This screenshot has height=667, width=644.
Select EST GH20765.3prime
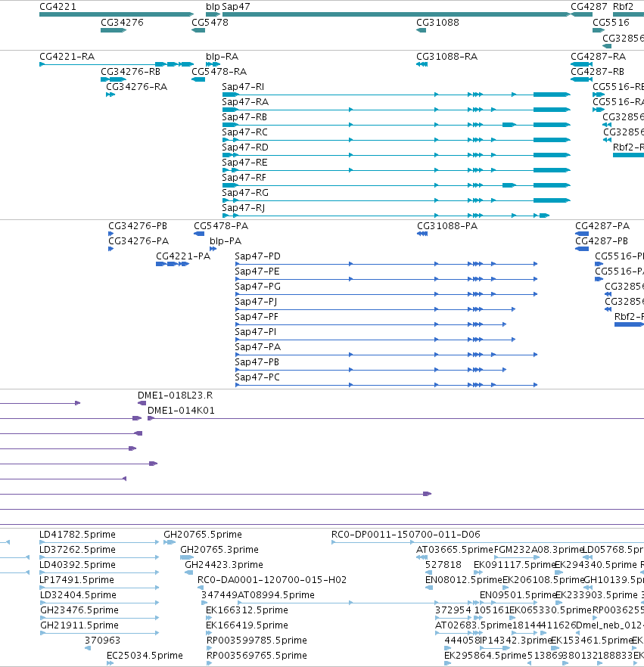(219, 550)
